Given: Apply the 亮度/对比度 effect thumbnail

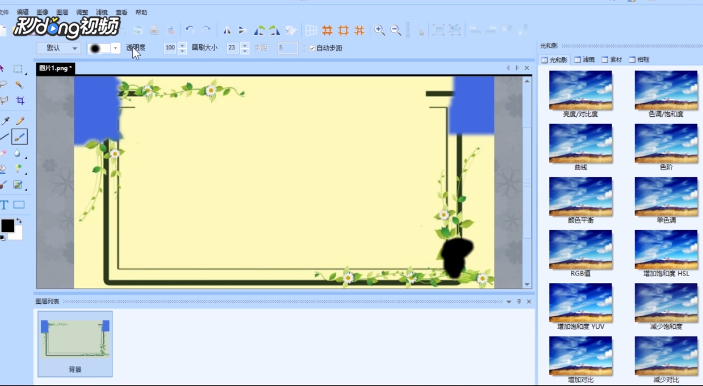Looking at the screenshot, I should [x=581, y=90].
